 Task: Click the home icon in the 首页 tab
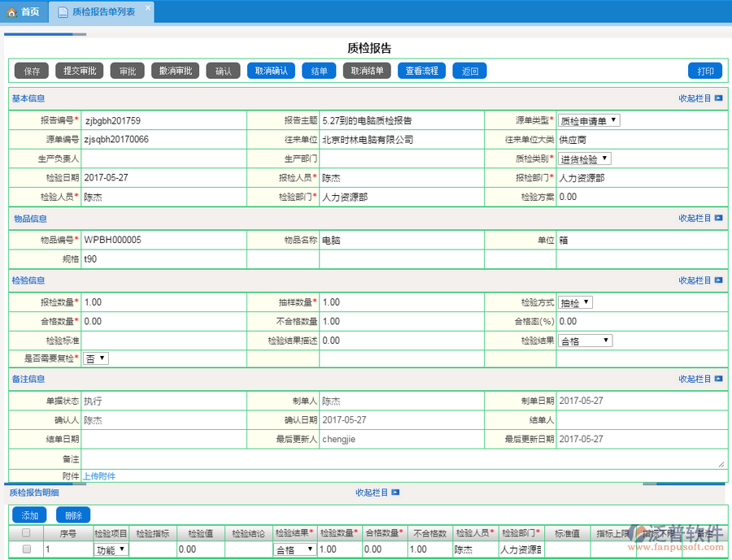(12, 12)
